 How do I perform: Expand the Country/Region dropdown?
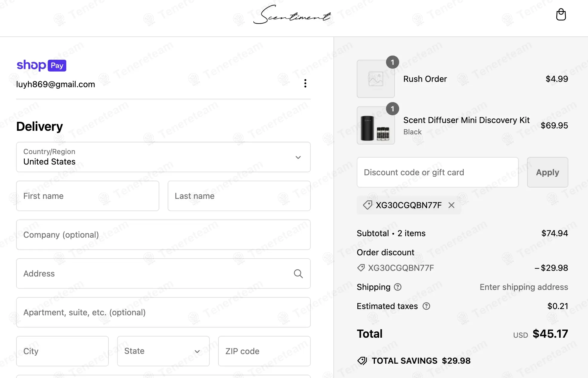coord(163,157)
